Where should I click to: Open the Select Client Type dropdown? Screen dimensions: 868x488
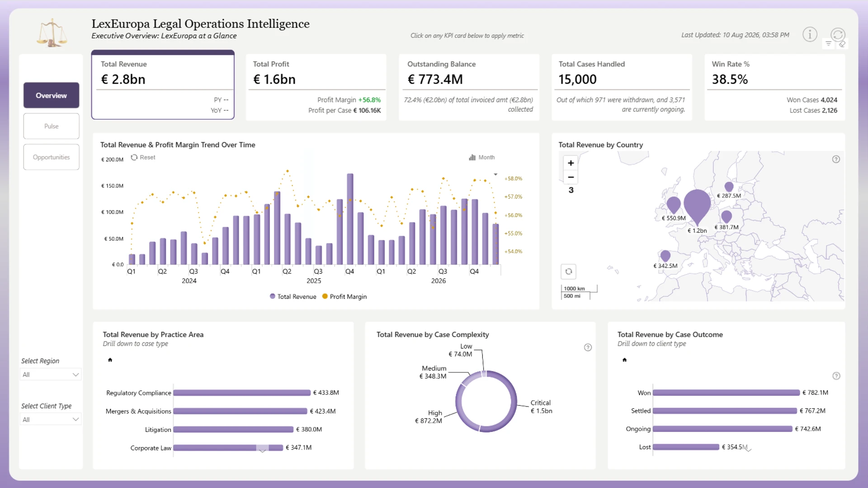(x=51, y=420)
